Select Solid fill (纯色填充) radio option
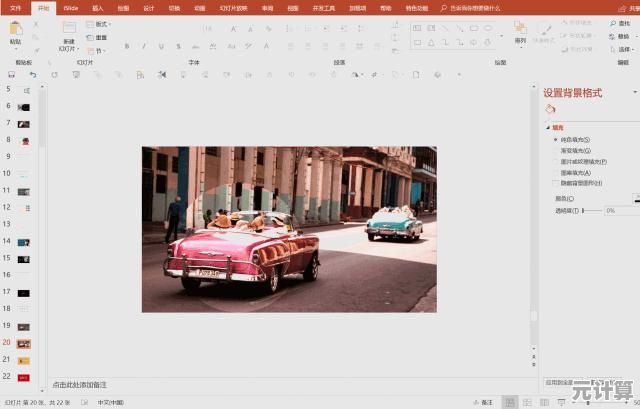The image size is (640, 409). [x=556, y=139]
